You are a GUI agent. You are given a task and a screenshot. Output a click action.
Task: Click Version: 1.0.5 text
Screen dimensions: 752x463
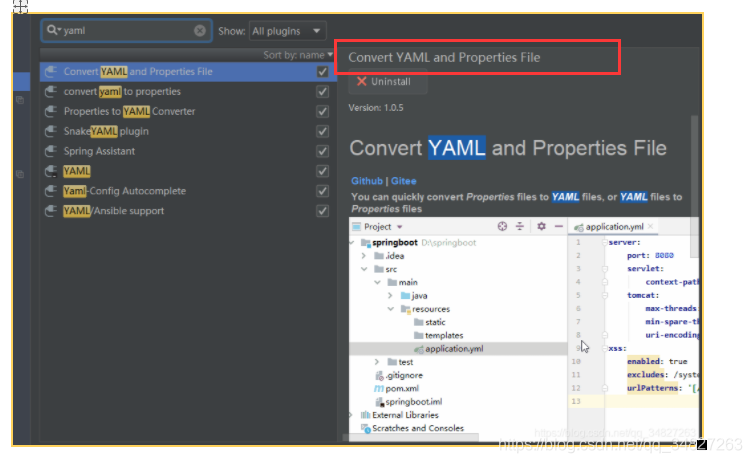point(376,108)
